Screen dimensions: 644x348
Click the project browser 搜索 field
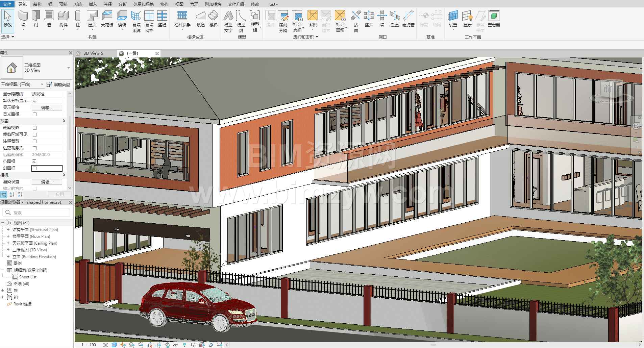tap(39, 213)
